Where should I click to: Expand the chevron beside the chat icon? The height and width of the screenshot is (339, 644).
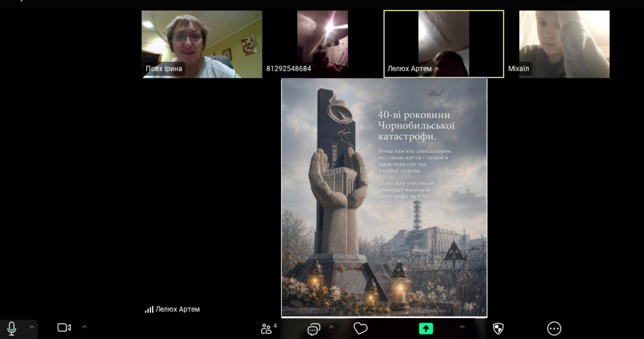click(332, 327)
